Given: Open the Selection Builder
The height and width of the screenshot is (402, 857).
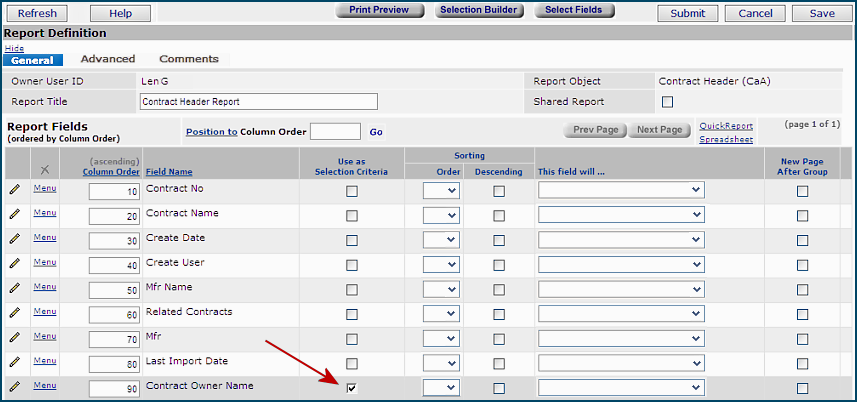Looking at the screenshot, I should [478, 10].
